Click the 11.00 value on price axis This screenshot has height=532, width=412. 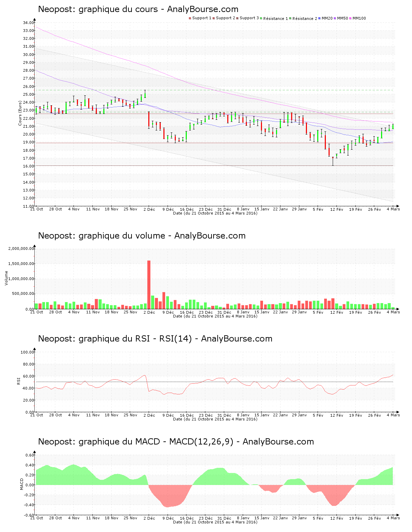click(x=28, y=206)
